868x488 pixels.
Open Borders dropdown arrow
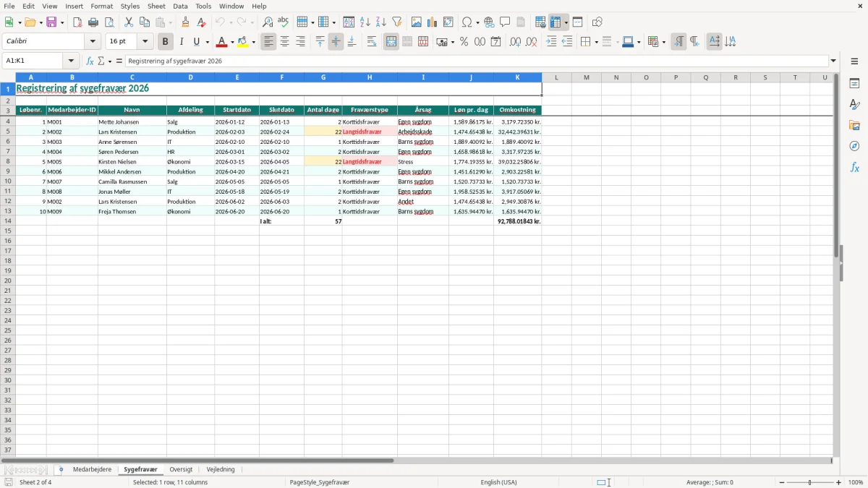tap(595, 42)
